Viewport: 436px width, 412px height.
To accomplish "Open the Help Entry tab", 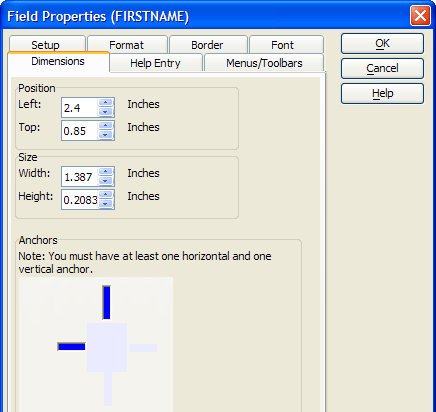I will pos(156,63).
